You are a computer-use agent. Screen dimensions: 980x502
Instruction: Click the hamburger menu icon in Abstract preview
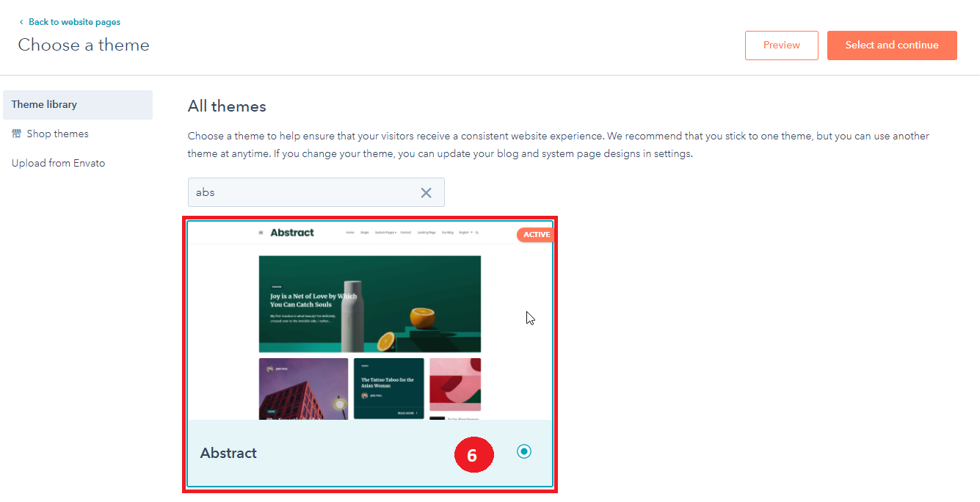(261, 233)
